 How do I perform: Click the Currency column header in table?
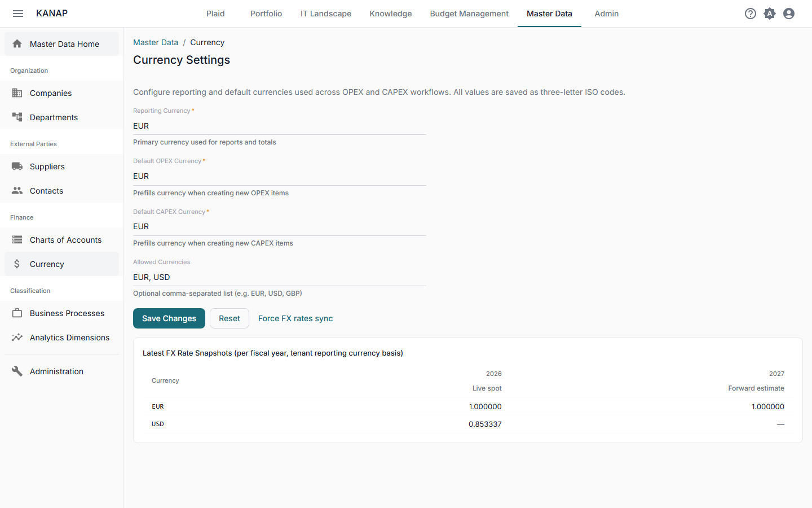tap(165, 381)
